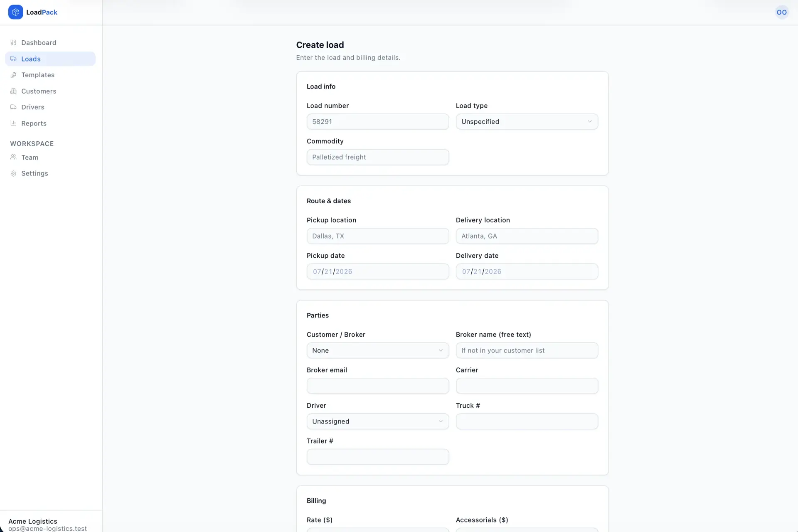Click the Pickup date field
This screenshot has width=798, height=532.
(x=377, y=271)
